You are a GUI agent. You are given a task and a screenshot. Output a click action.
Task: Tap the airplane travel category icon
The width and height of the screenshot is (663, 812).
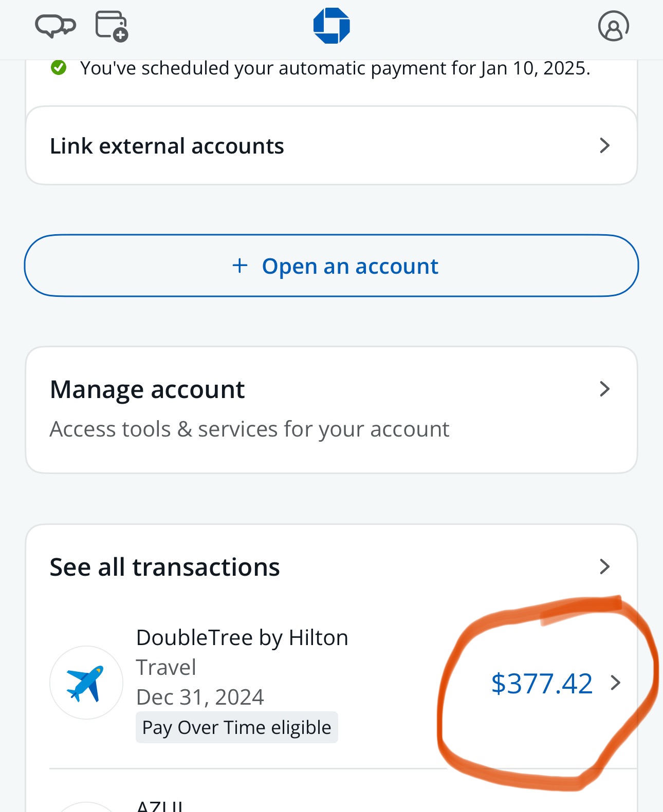pyautogui.click(x=86, y=683)
